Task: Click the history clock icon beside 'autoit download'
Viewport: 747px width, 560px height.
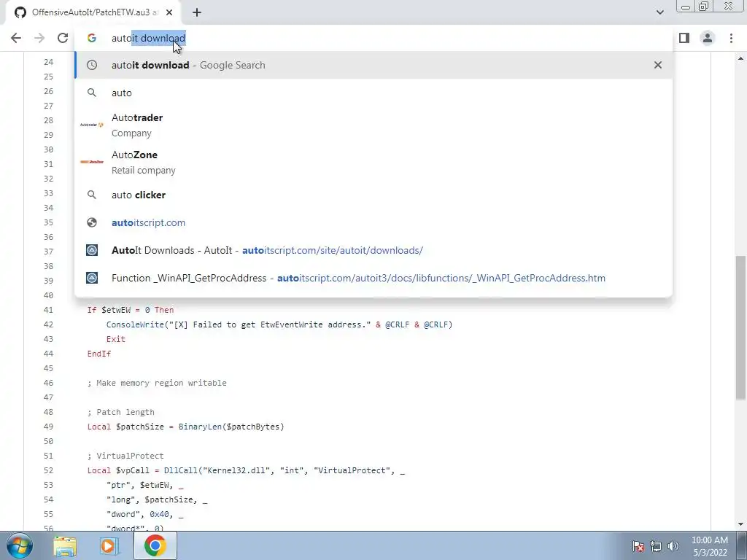Action: 91,65
